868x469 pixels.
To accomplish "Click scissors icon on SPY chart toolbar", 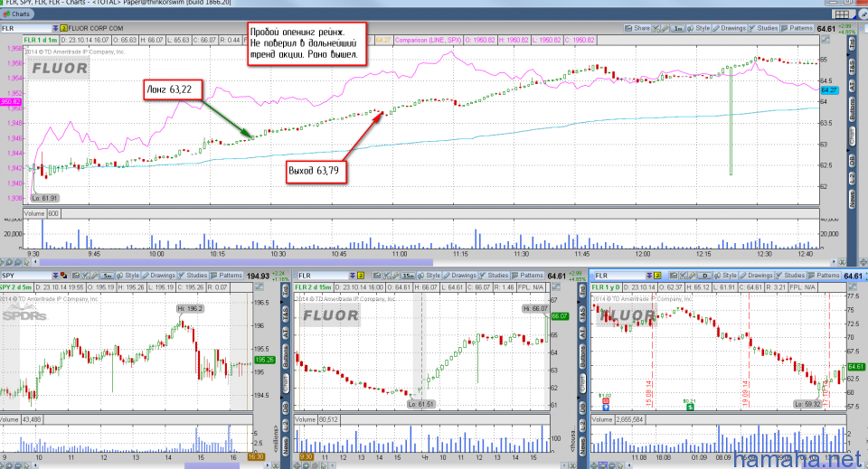I will coord(87,276).
